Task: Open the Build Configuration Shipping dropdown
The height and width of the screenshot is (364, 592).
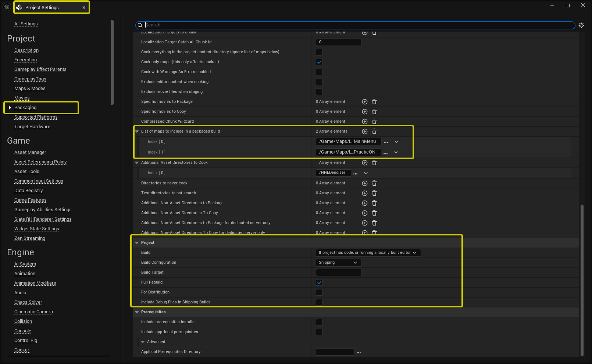Action: pyautogui.click(x=338, y=263)
